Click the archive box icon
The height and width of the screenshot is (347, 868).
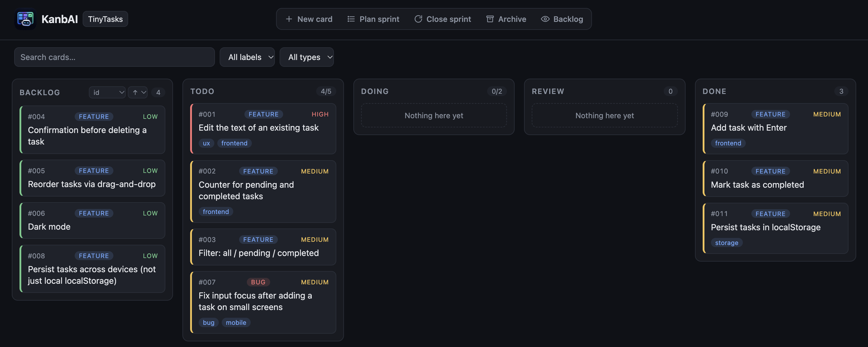click(x=490, y=19)
